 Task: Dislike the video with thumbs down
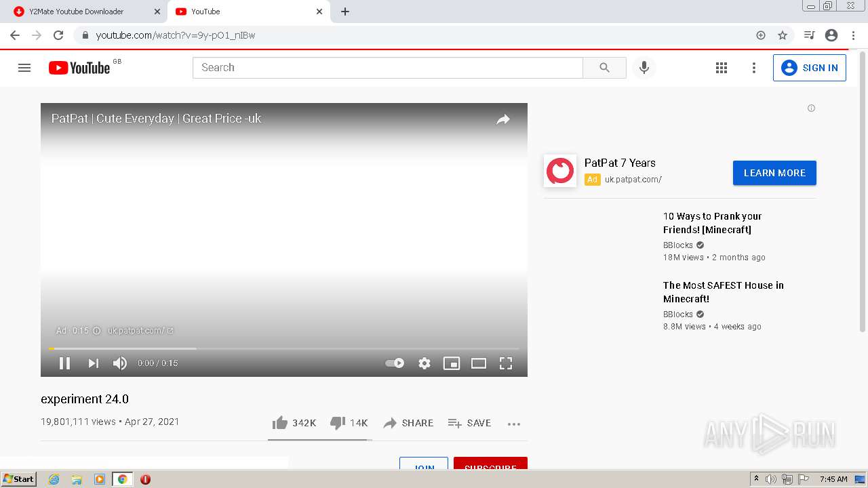point(349,423)
